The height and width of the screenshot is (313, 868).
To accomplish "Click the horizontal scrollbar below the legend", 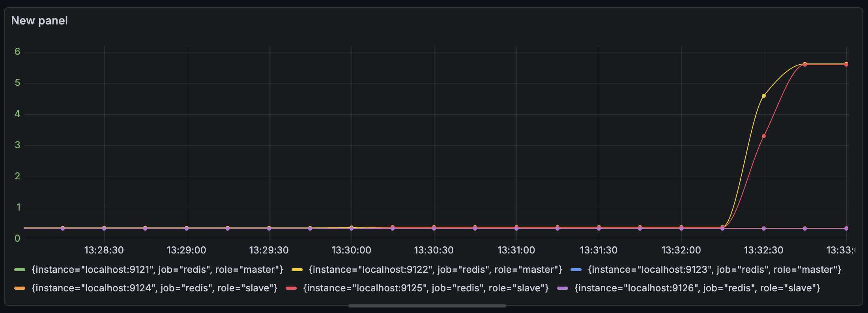I will click(427, 306).
